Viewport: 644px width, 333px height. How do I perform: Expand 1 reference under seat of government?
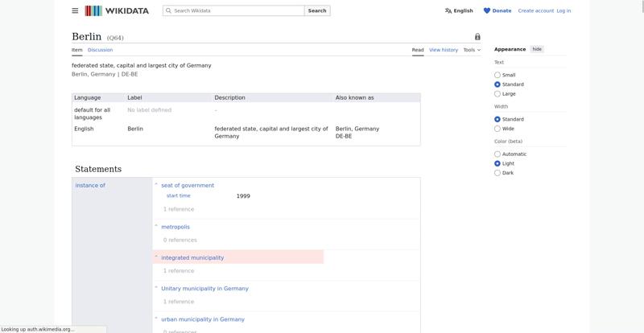point(179,209)
